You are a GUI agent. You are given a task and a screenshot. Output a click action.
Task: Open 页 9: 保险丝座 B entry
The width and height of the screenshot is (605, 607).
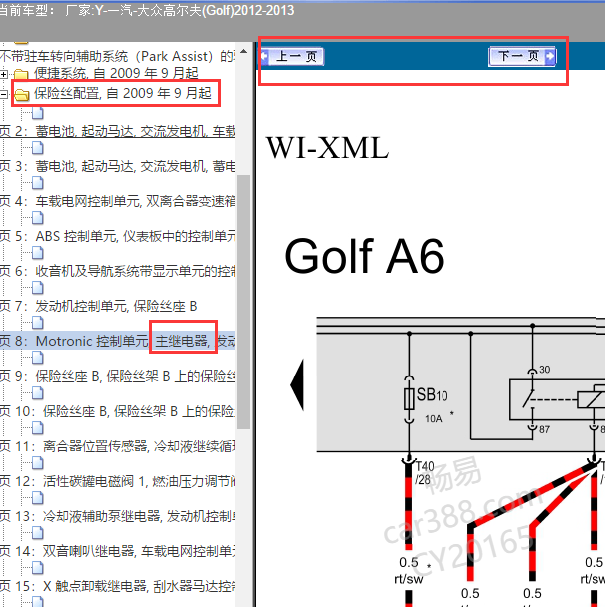(118, 376)
